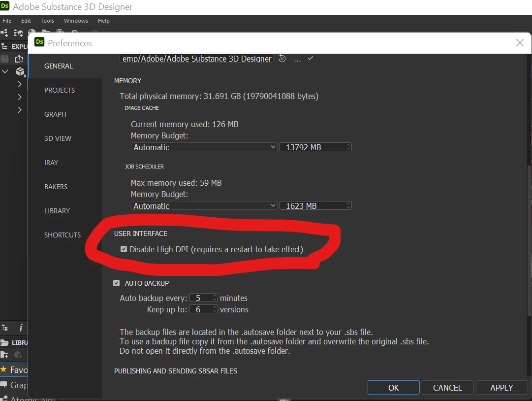The height and width of the screenshot is (401, 532).
Task: Click the italic info icon
Action: tap(21, 328)
